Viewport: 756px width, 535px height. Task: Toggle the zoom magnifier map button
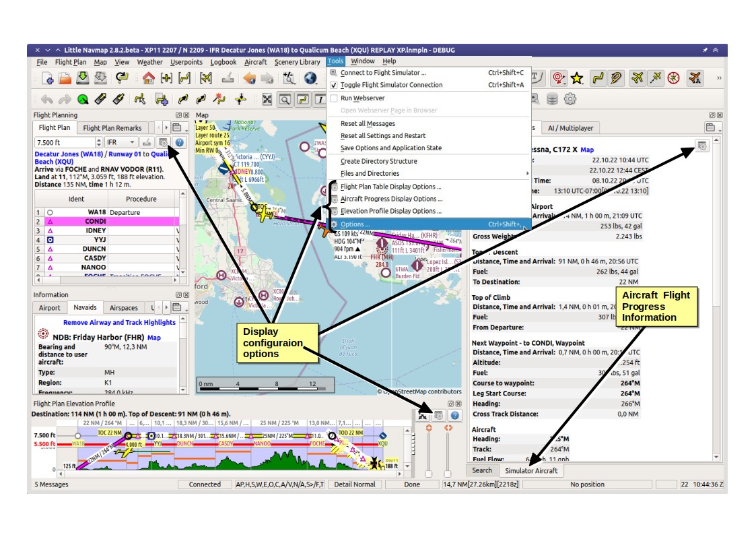(x=285, y=99)
